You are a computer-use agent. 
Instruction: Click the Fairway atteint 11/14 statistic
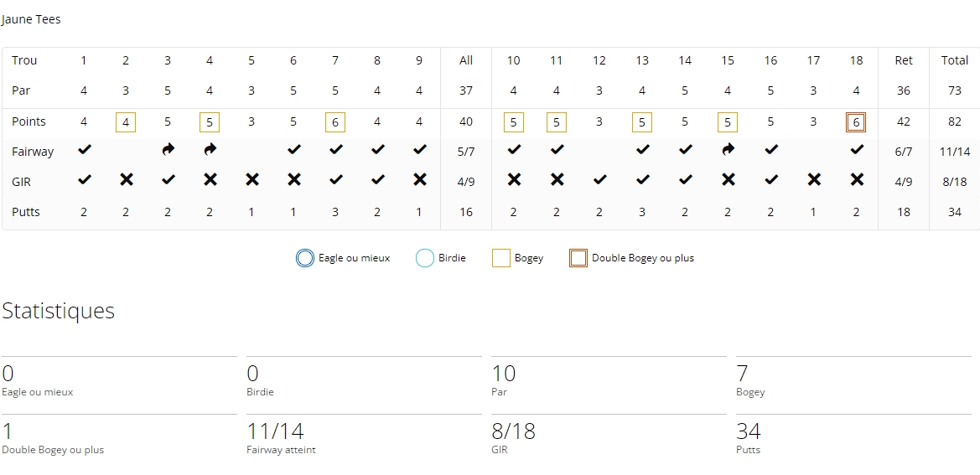[x=275, y=431]
